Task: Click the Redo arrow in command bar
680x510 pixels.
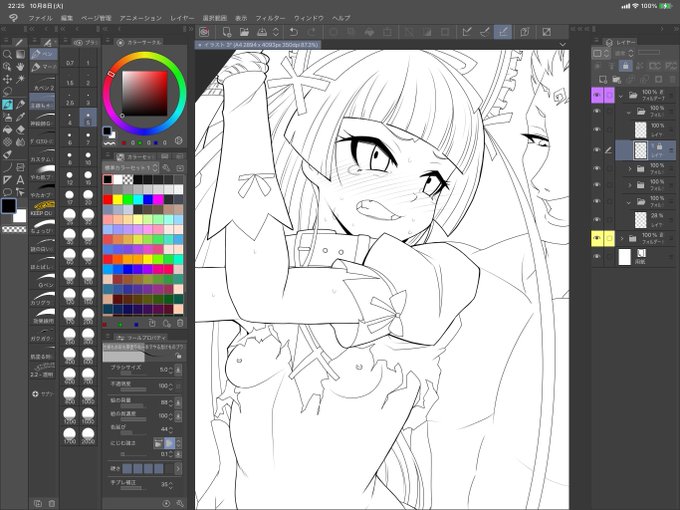Action: [x=311, y=32]
